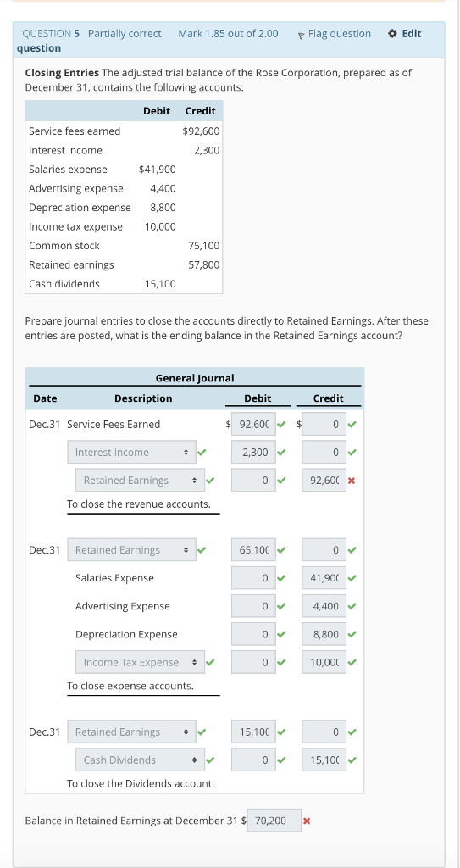Click the green check next to the 10,000 credit
Viewport: 460px width, 868px height.
[x=352, y=662]
